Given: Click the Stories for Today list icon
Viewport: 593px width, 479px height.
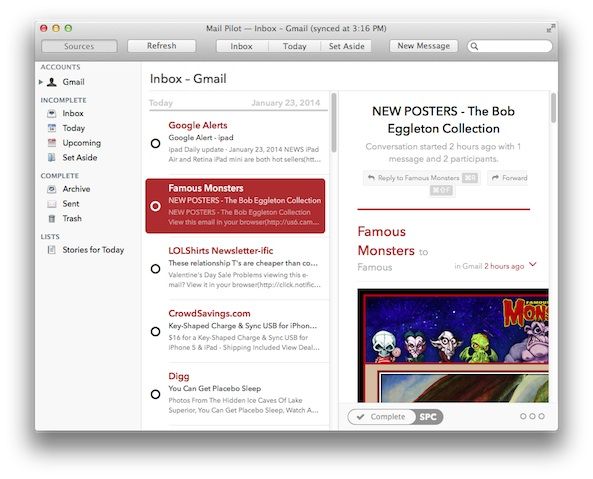Looking at the screenshot, I should tap(52, 250).
